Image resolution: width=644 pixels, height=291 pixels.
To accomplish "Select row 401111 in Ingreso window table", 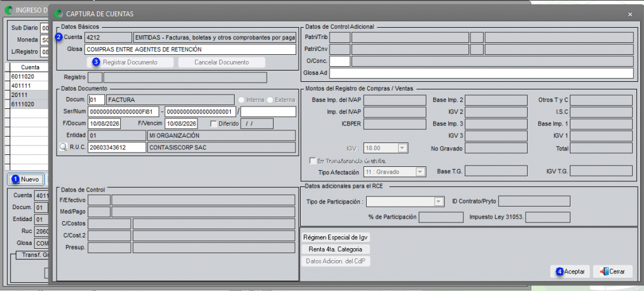I will (x=29, y=86).
